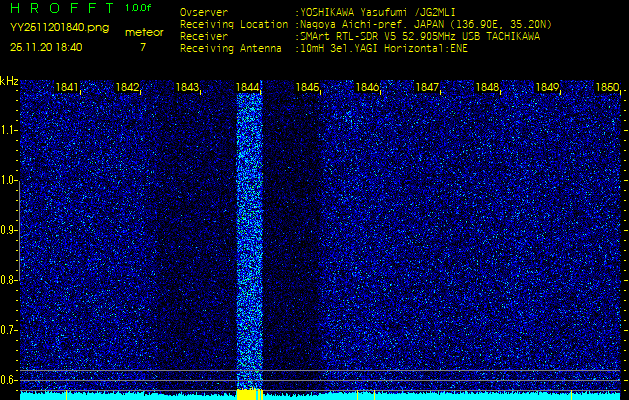Viewport: 629px width, 400px height.
Task: Click the kHz axis unit label
Action: (9, 81)
